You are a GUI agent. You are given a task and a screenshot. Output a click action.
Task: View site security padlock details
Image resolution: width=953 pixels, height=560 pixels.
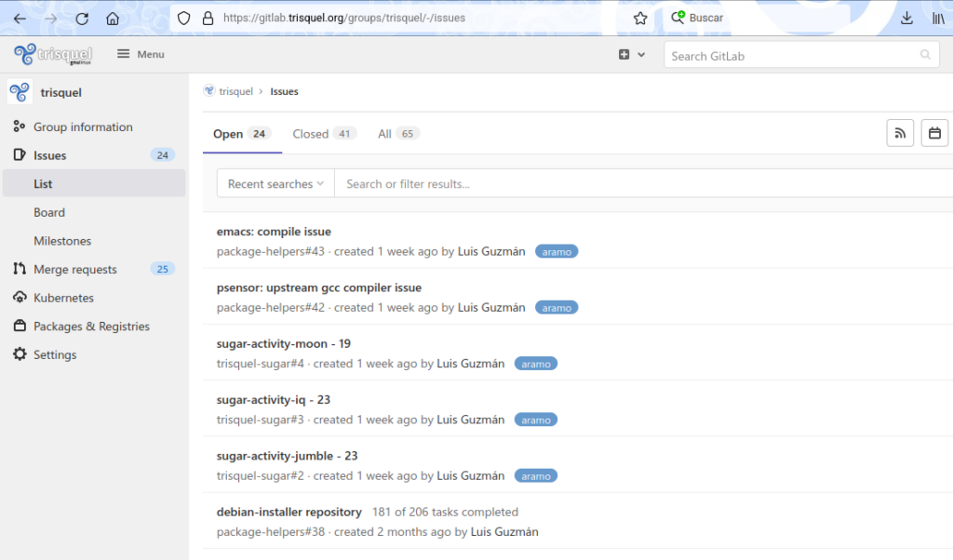[x=208, y=19]
